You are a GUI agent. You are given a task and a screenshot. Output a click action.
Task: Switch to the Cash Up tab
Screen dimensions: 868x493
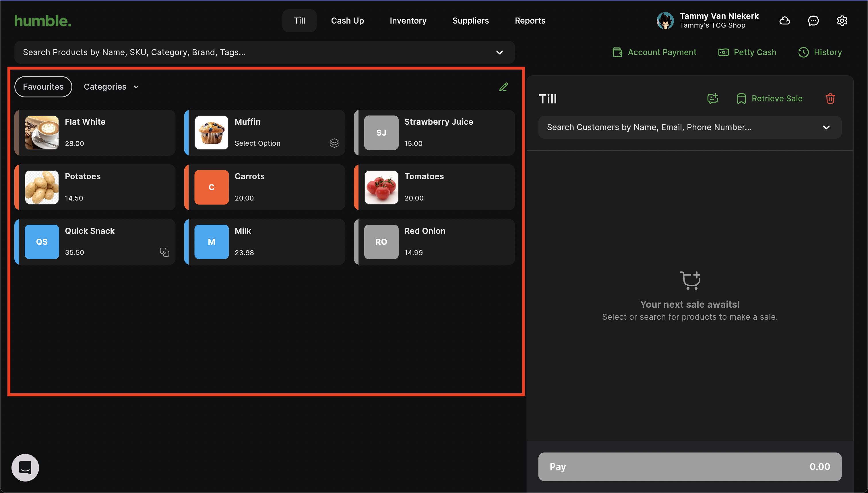(347, 21)
